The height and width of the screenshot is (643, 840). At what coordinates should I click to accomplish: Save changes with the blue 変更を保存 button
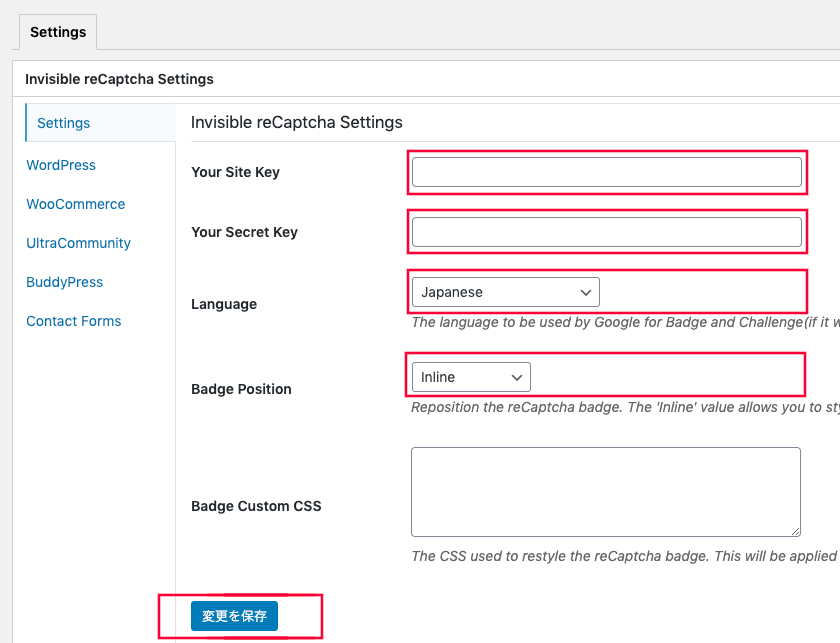pos(234,616)
